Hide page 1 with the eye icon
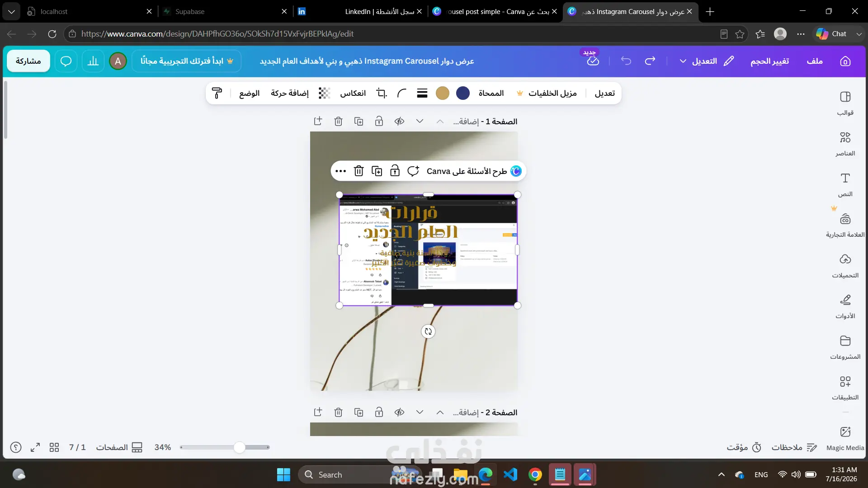Image resolution: width=868 pixels, height=488 pixels. [x=399, y=121]
